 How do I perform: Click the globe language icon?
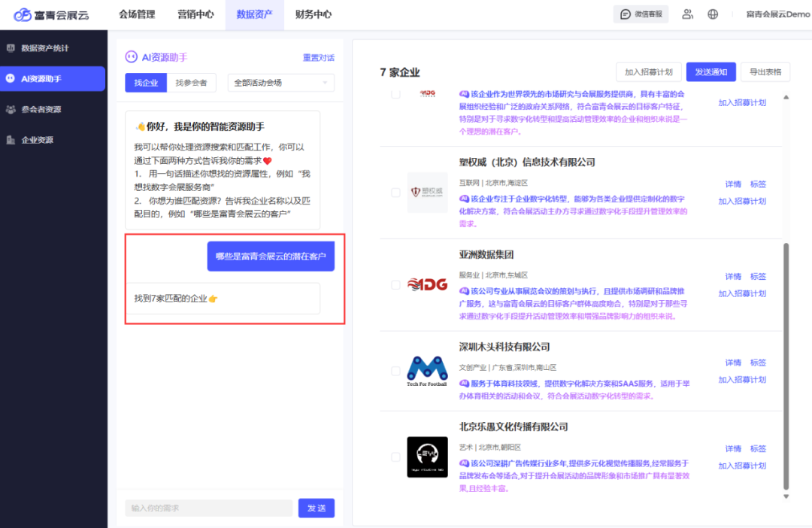(x=713, y=14)
